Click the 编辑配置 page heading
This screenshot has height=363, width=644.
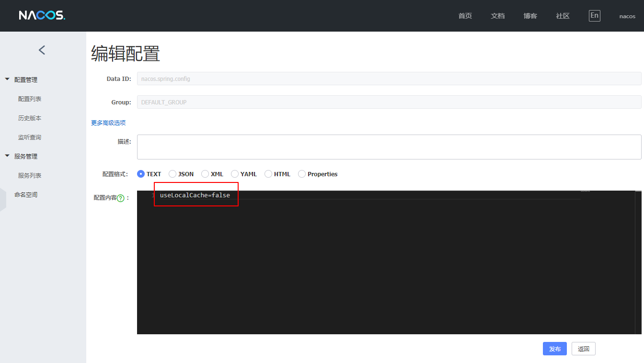[126, 54]
